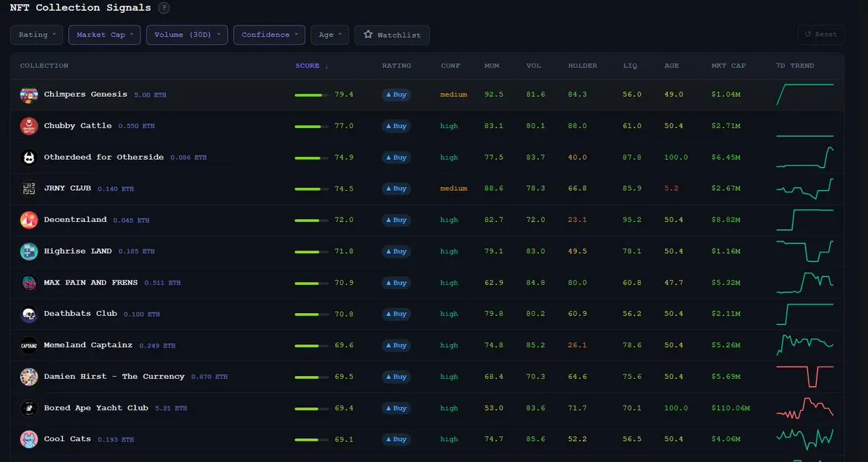Click the $8.82M market cap value
868x462 pixels.
[x=726, y=220]
